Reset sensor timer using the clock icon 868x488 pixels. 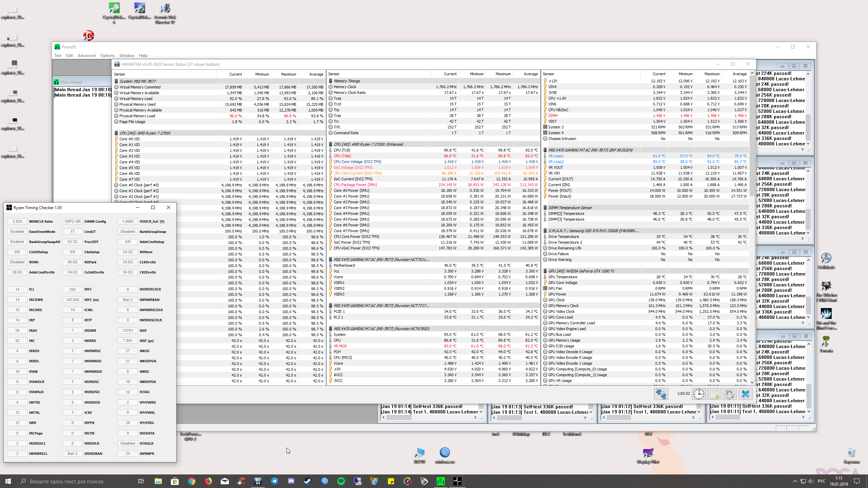(x=698, y=394)
